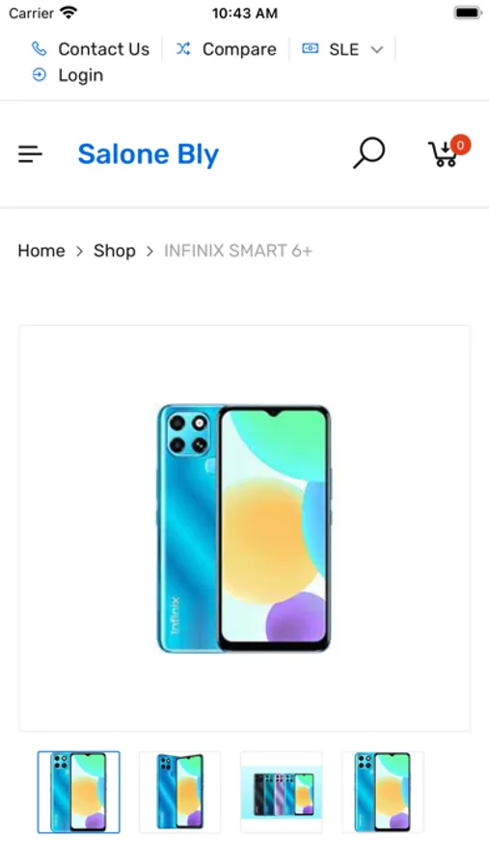Tap the currency banknote icon
The height and width of the screenshot is (868, 489).
[x=311, y=49]
